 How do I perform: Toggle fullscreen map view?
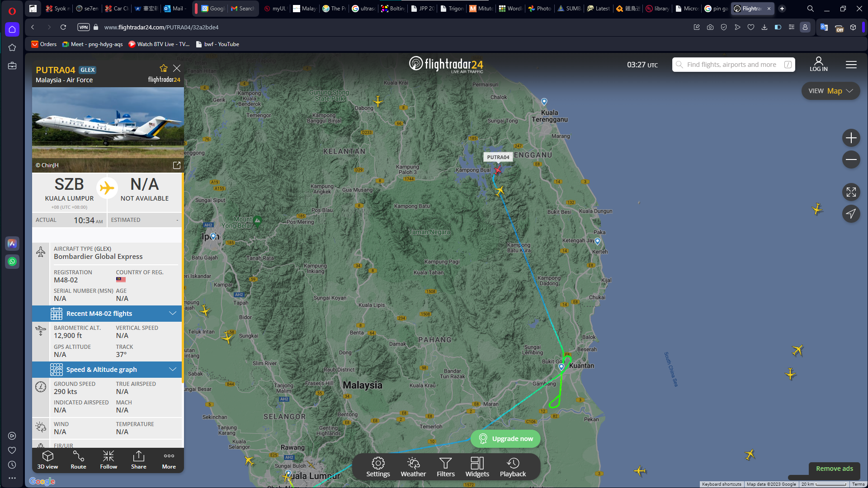pyautogui.click(x=851, y=192)
